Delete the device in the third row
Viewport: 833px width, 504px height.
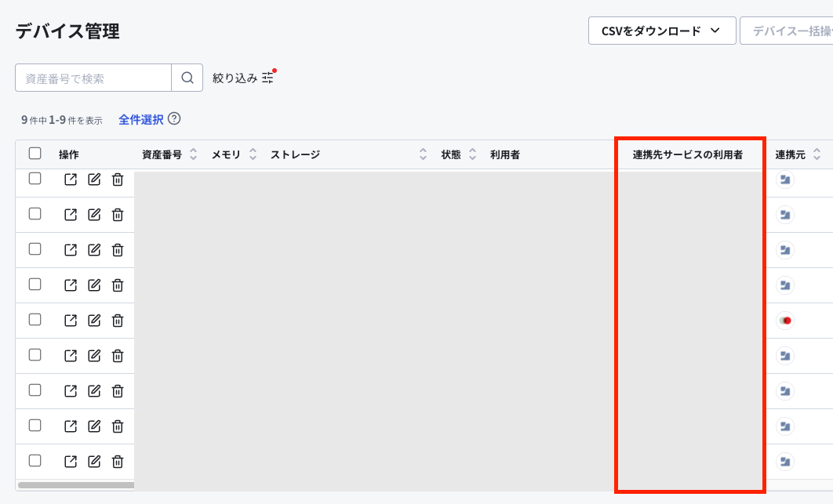tap(118, 249)
